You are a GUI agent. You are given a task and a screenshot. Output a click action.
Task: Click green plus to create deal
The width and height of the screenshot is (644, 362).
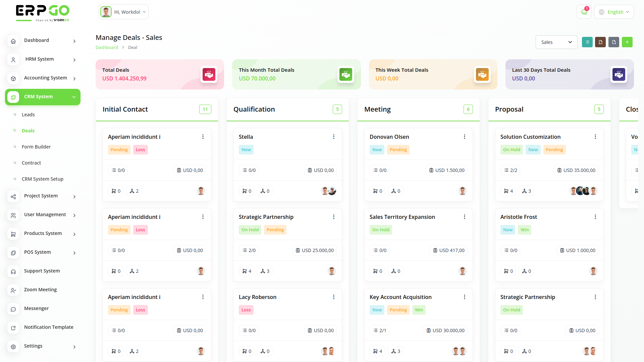coord(627,42)
